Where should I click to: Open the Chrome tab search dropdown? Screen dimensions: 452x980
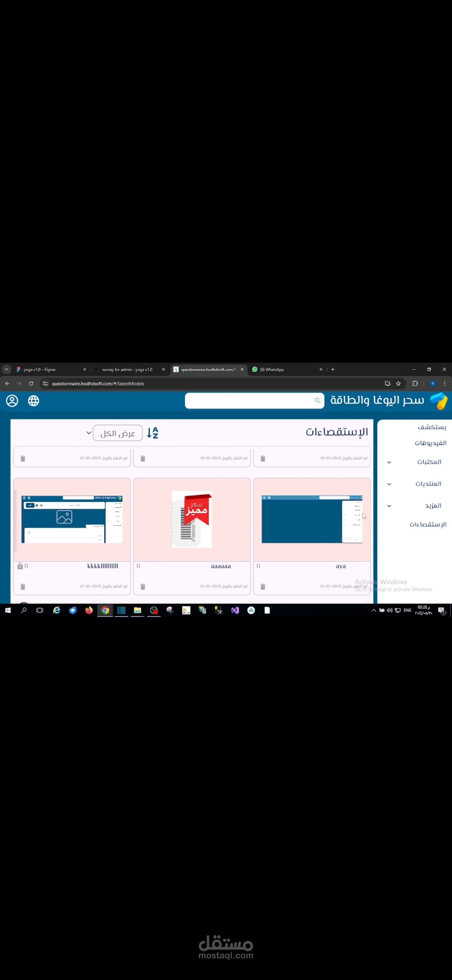click(7, 369)
